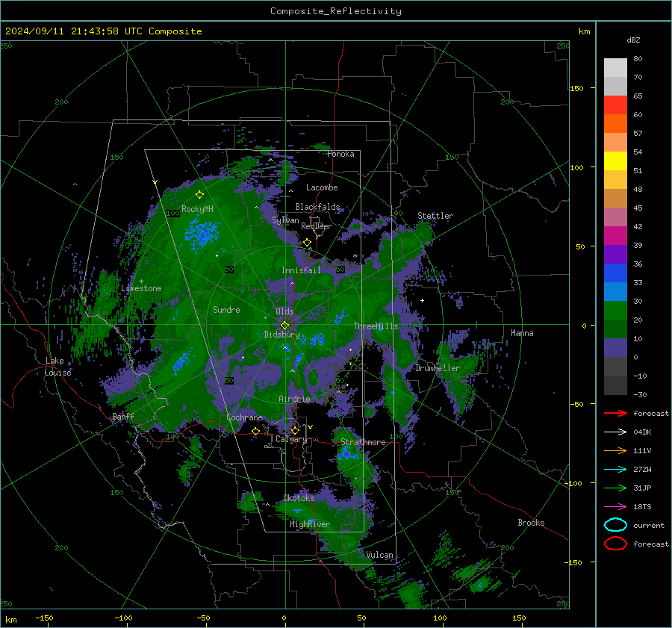
Task: Click the Sylvan label
Action: [x=285, y=220]
